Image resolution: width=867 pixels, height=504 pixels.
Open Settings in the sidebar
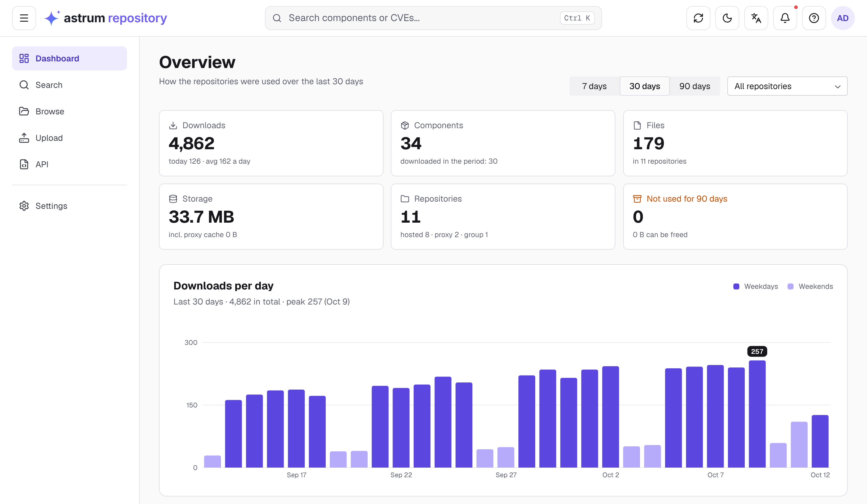point(70,206)
